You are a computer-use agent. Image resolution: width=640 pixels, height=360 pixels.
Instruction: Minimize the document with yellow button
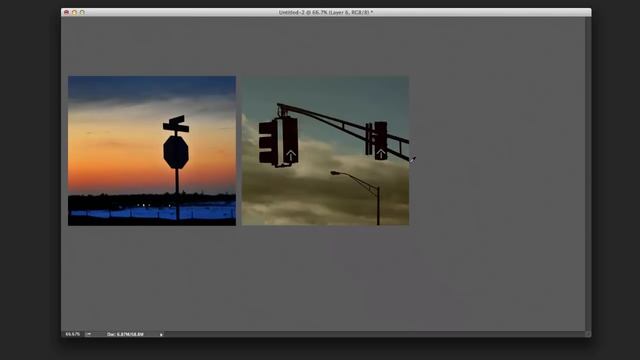pos(74,13)
